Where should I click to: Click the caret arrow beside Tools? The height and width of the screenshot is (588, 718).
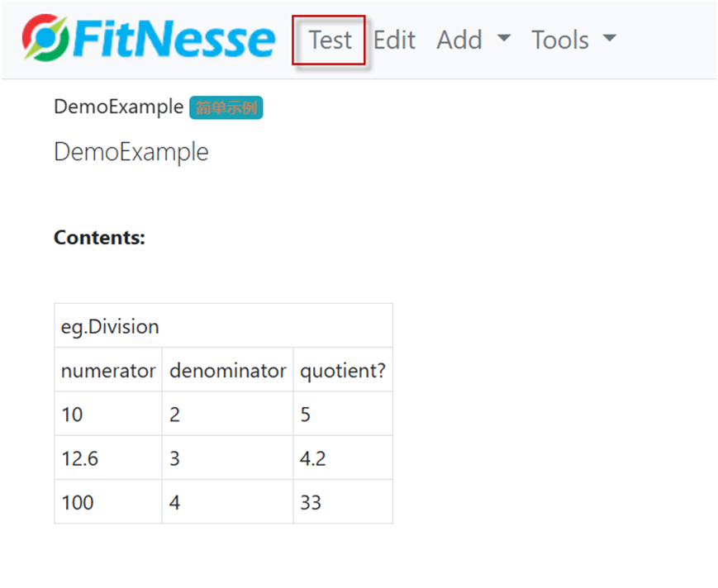point(610,39)
